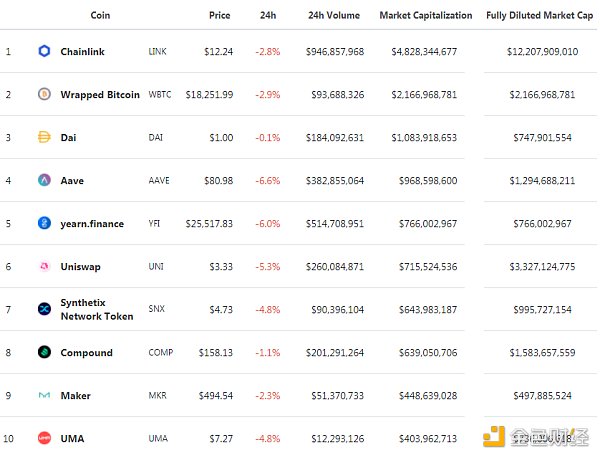Viewport: 600px width, 458px height.
Task: Sort by 24h change column header
Action: point(268,16)
